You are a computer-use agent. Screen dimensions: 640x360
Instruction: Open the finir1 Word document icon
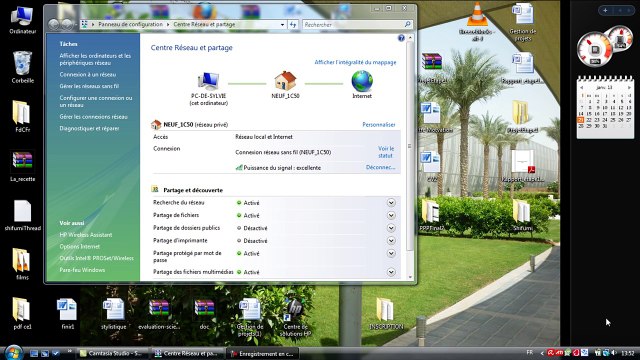point(67,313)
